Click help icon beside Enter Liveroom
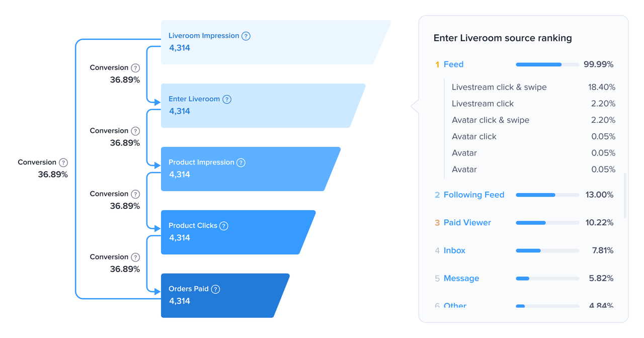 tap(227, 99)
